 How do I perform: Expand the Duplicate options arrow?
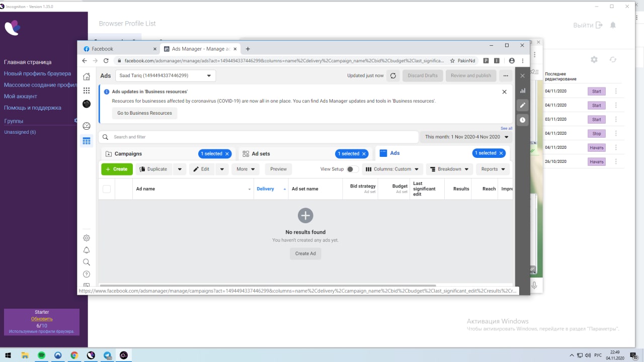coord(180,169)
